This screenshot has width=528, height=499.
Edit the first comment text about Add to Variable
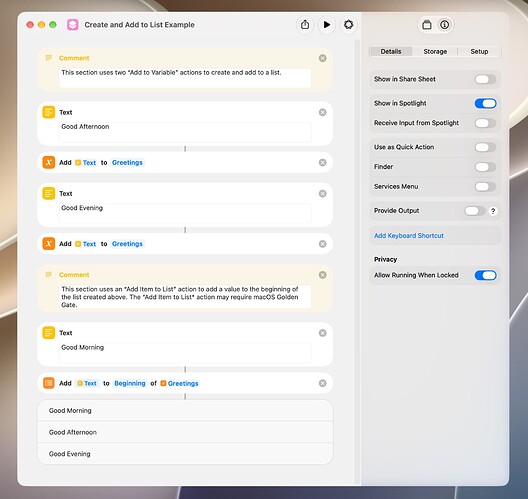185,78
